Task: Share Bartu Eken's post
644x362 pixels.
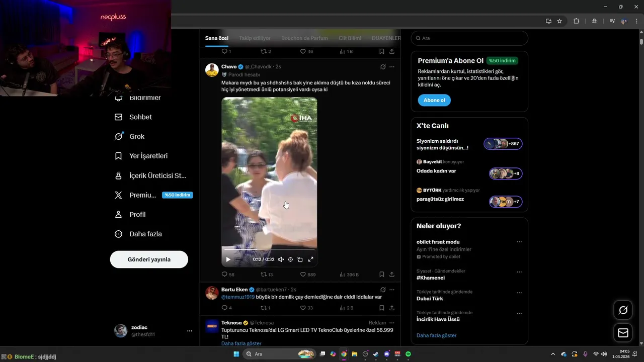Action: coord(392,308)
